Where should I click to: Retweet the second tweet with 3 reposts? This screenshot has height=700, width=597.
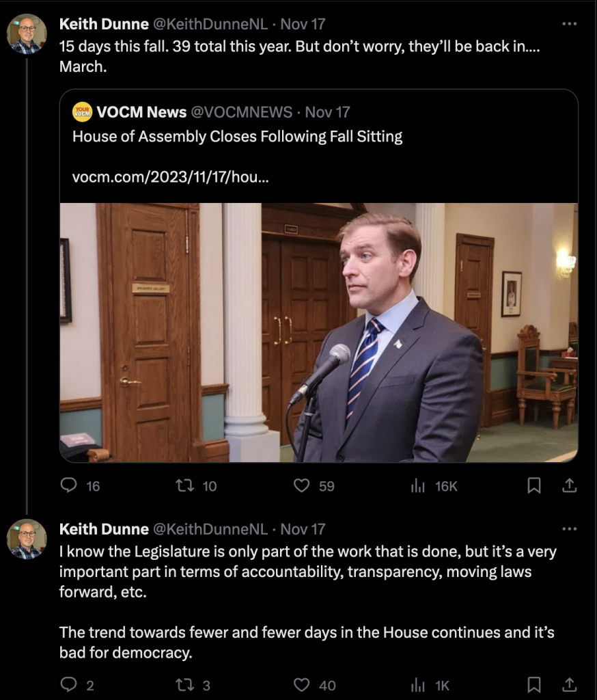click(184, 684)
